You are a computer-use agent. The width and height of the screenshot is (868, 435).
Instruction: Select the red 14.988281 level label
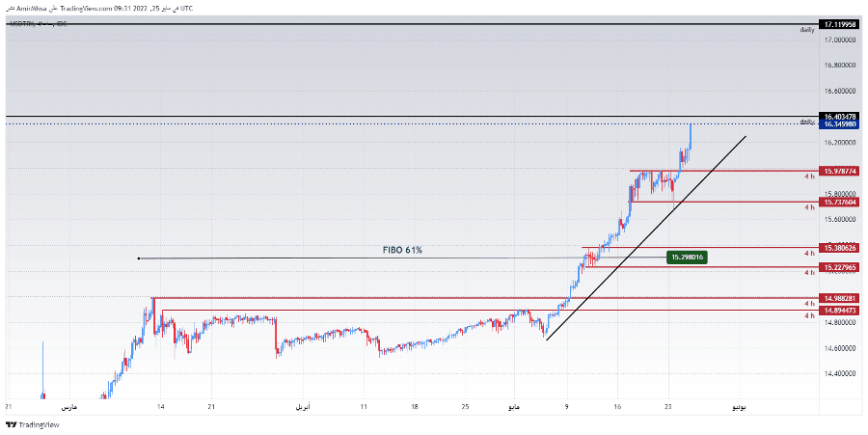pyautogui.click(x=840, y=298)
